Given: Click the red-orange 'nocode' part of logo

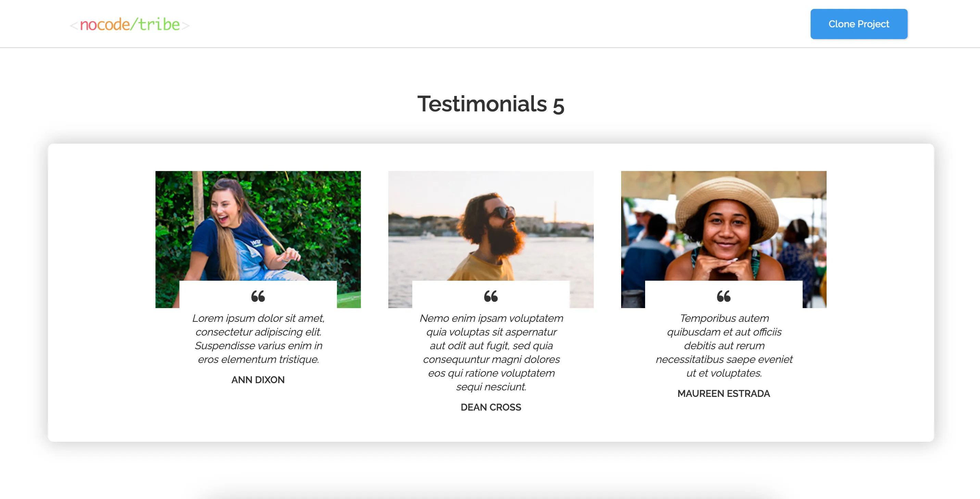Looking at the screenshot, I should click(105, 25).
